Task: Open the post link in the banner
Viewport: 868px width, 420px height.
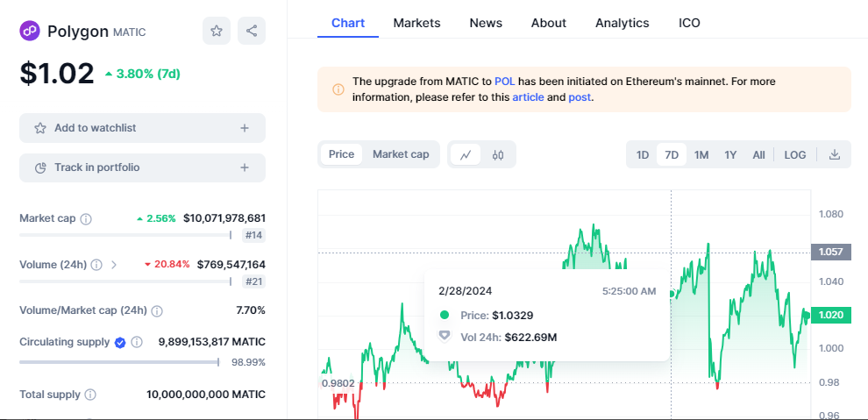Action: pos(580,97)
